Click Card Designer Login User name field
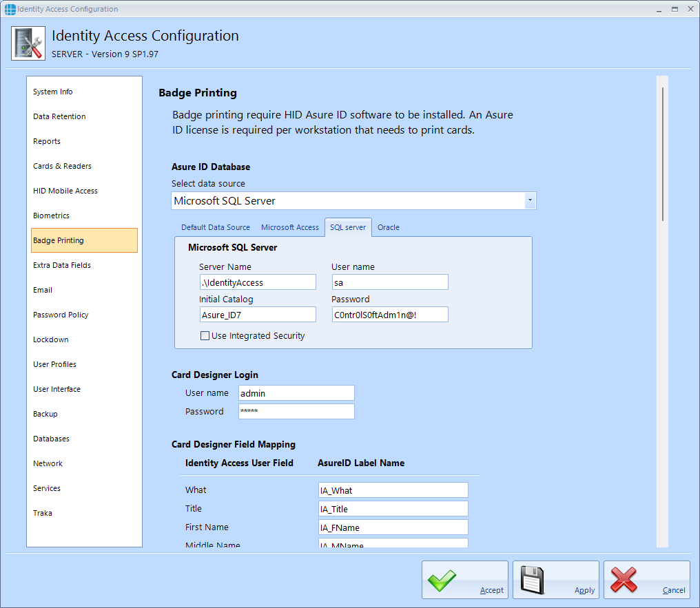Image resolution: width=700 pixels, height=608 pixels. [296, 393]
